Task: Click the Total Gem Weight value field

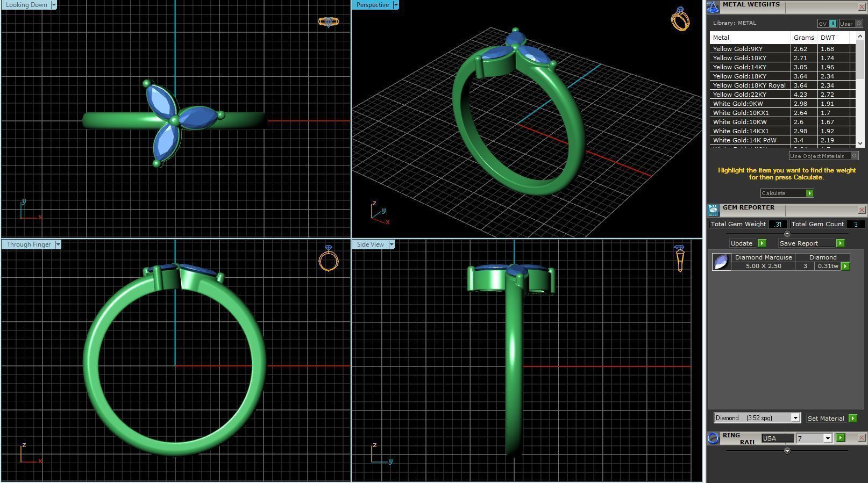Action: coord(778,225)
